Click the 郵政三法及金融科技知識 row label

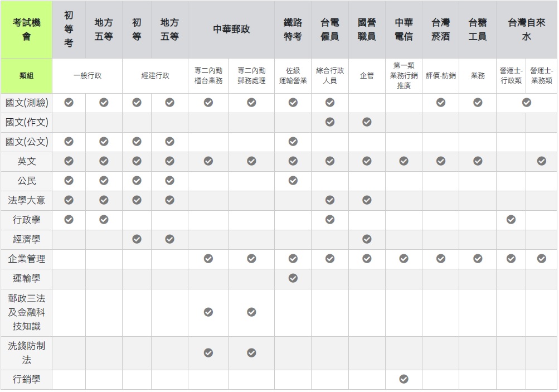click(26, 312)
